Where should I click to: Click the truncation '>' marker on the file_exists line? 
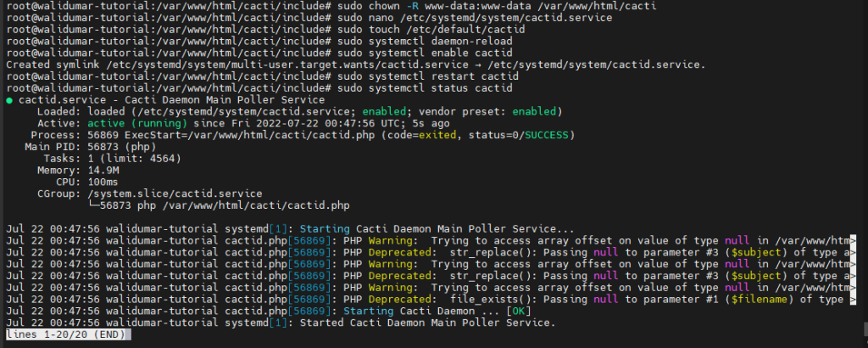[x=853, y=300]
